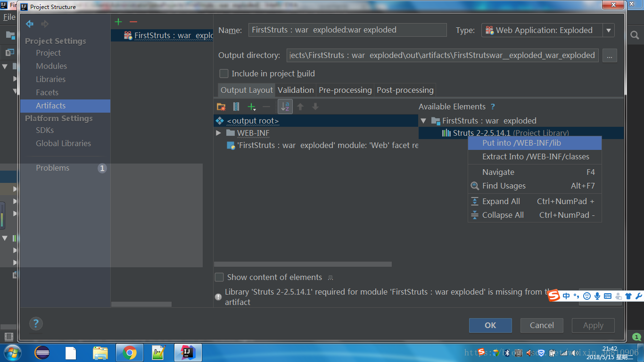Select Facets under Project Settings

[47, 93]
